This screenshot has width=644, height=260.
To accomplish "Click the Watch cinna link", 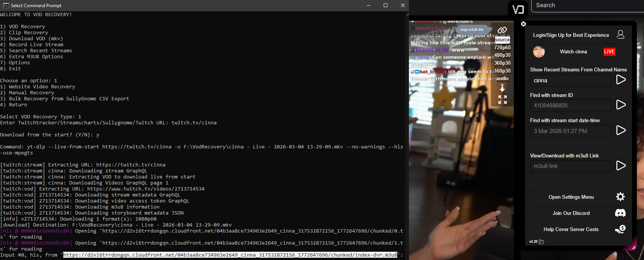I will (573, 51).
